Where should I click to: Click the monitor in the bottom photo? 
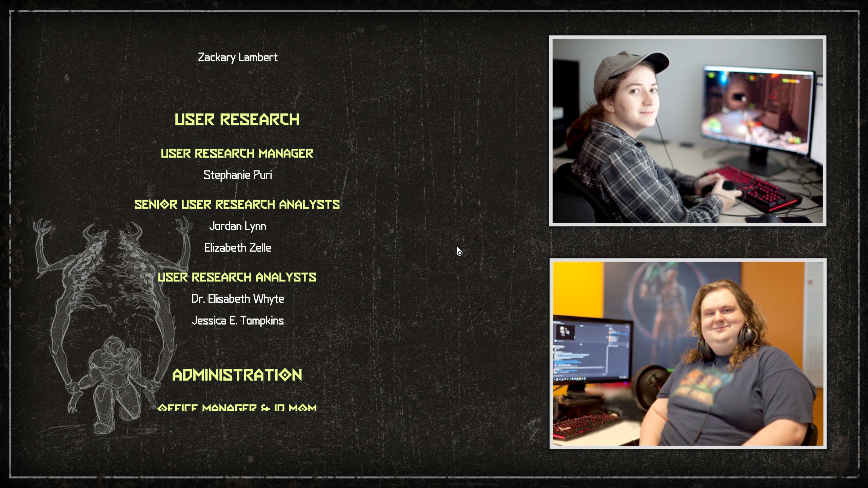(x=592, y=351)
